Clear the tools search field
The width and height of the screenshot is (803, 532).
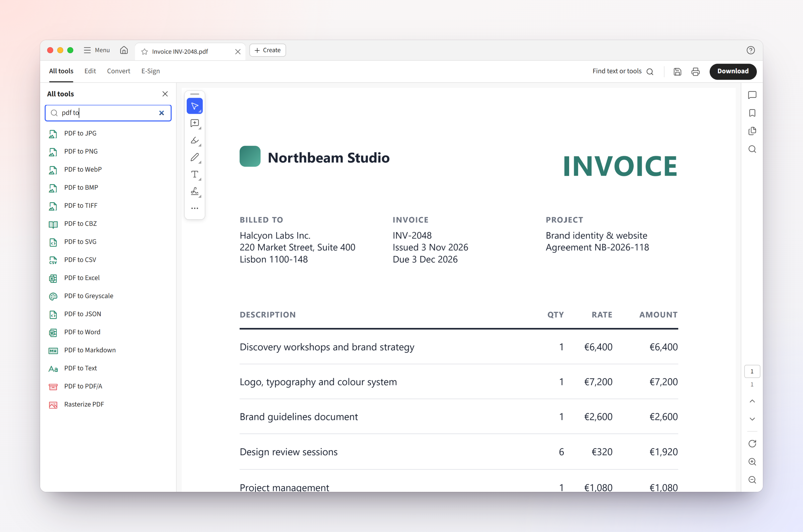pos(162,113)
